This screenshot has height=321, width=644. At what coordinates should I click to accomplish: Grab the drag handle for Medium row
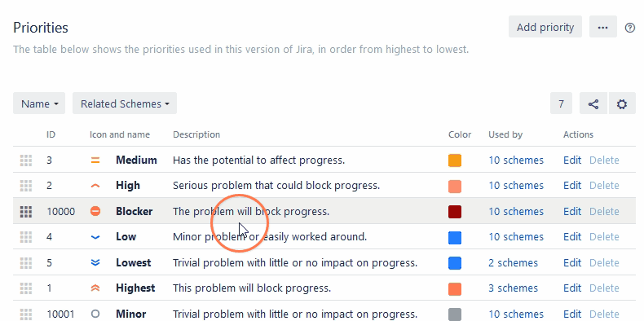pyautogui.click(x=26, y=160)
